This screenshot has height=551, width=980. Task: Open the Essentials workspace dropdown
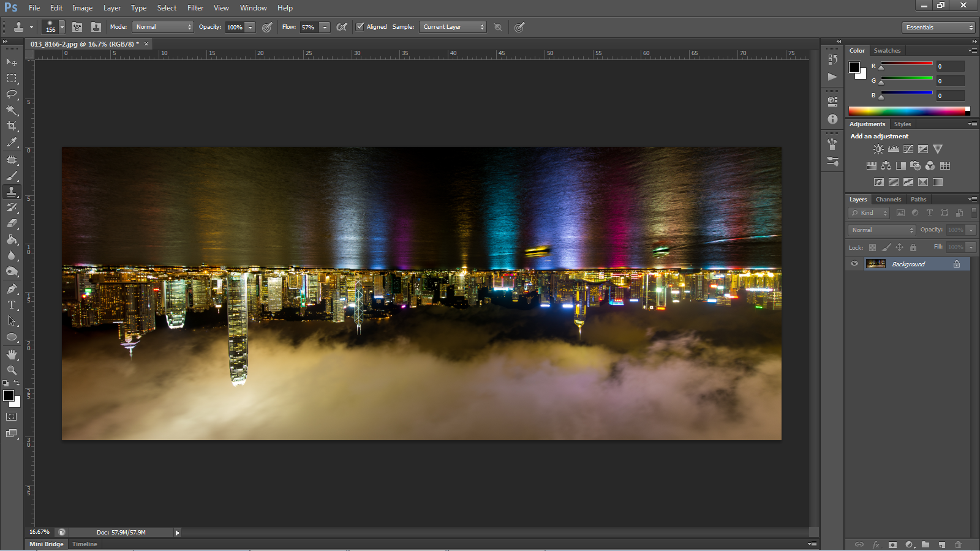[x=938, y=27]
